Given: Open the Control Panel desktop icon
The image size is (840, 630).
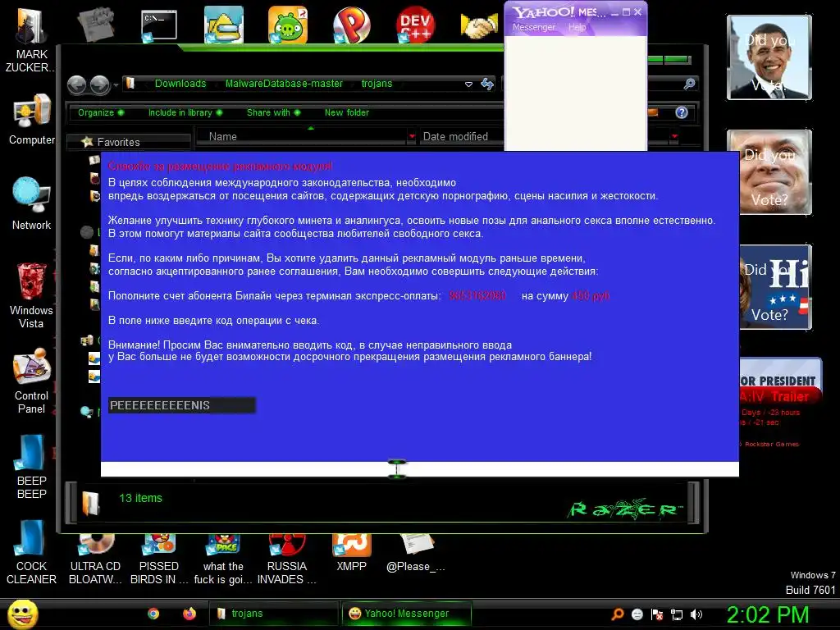Looking at the screenshot, I should tap(31, 381).
